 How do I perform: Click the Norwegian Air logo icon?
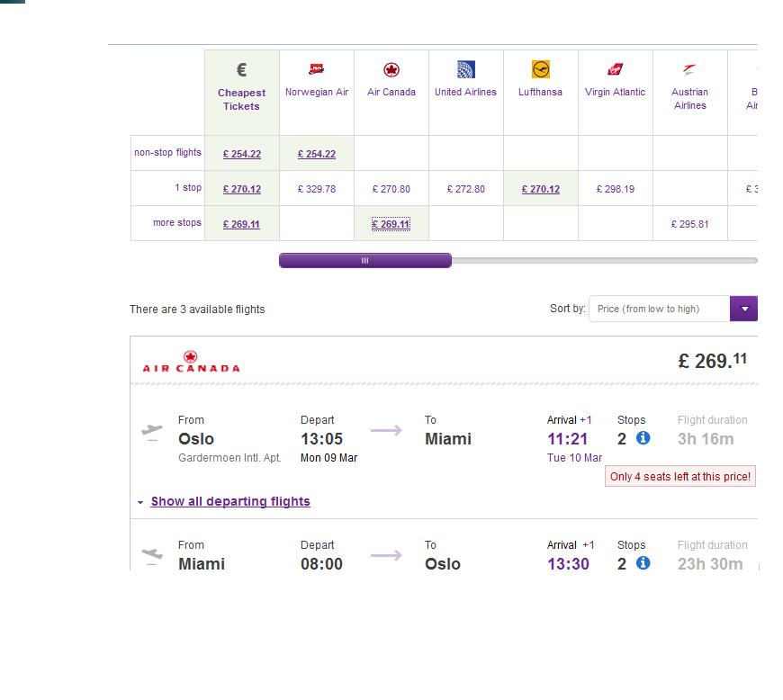click(x=317, y=69)
